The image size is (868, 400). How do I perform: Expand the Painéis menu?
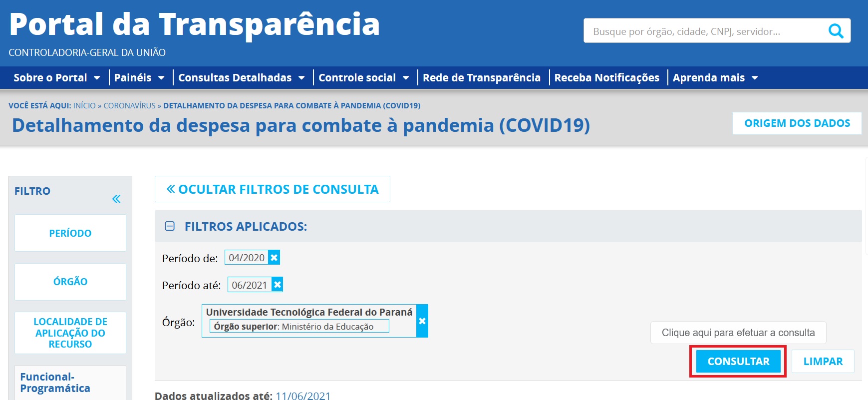pos(139,78)
